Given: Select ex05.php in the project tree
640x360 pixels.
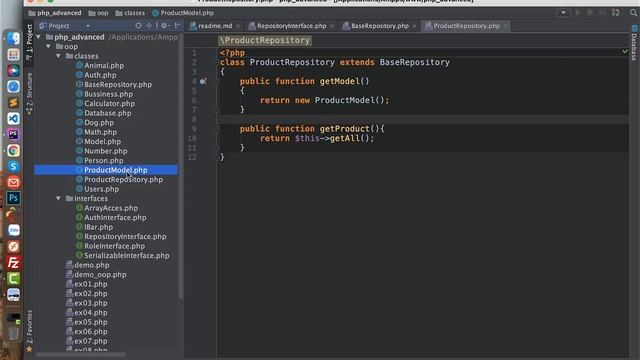Looking at the screenshot, I should (91, 322).
